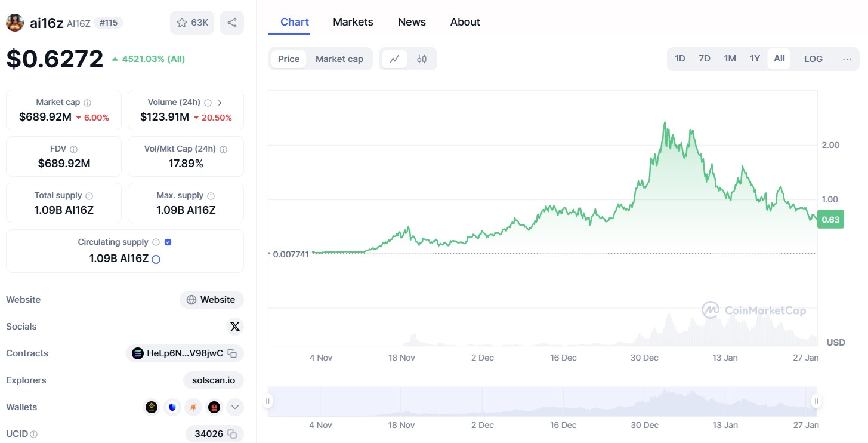Open the chart more options menu
This screenshot has height=443, width=868.
click(847, 59)
